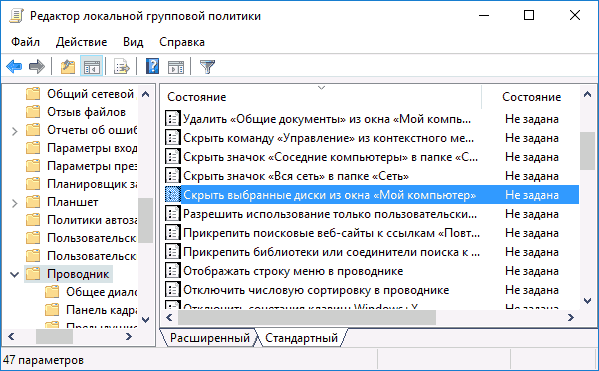Viewport: 599px width, 371px height.
Task: Toggle the action pane toolbar icon
Action: 176,66
